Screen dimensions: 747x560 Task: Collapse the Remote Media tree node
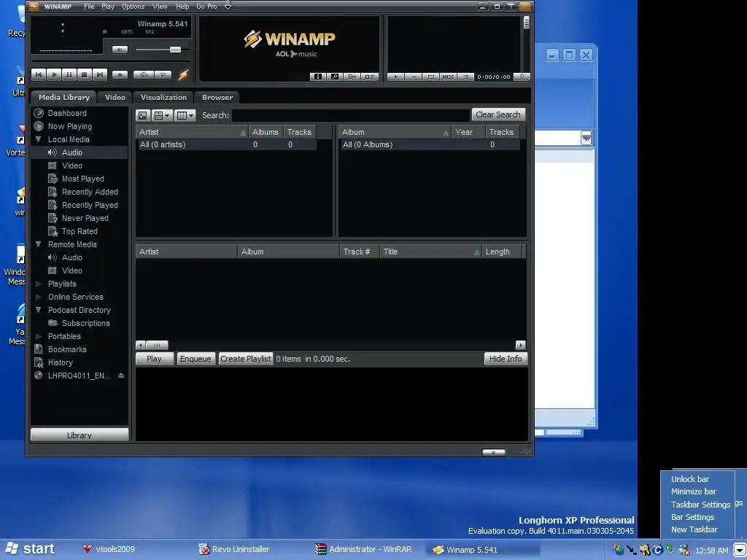[39, 244]
